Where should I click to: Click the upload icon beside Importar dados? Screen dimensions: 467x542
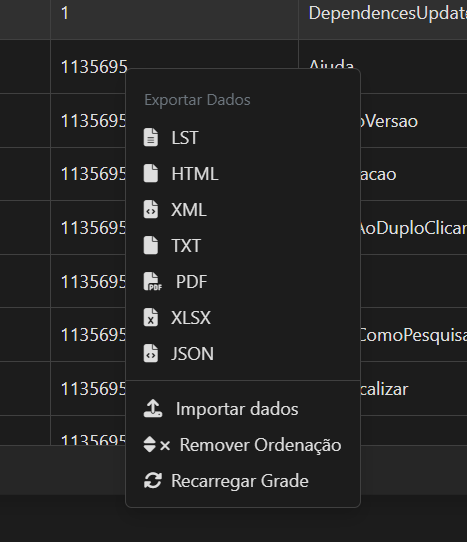[x=153, y=409]
